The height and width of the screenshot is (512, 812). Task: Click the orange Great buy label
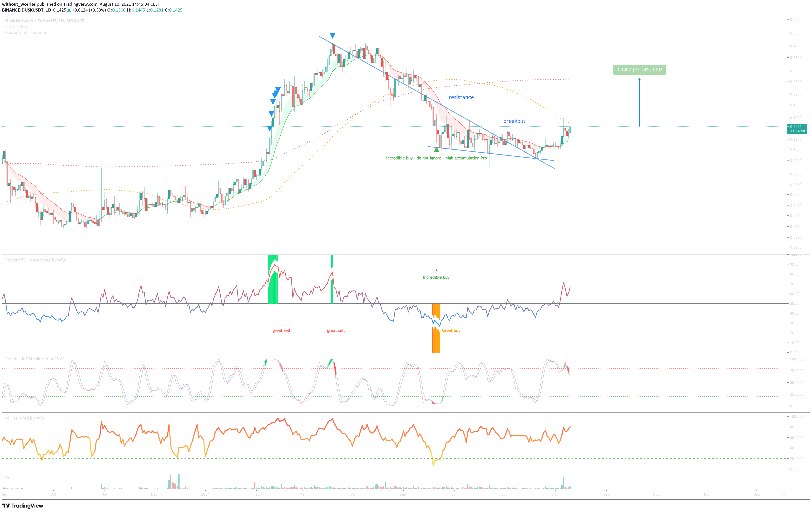point(451,330)
